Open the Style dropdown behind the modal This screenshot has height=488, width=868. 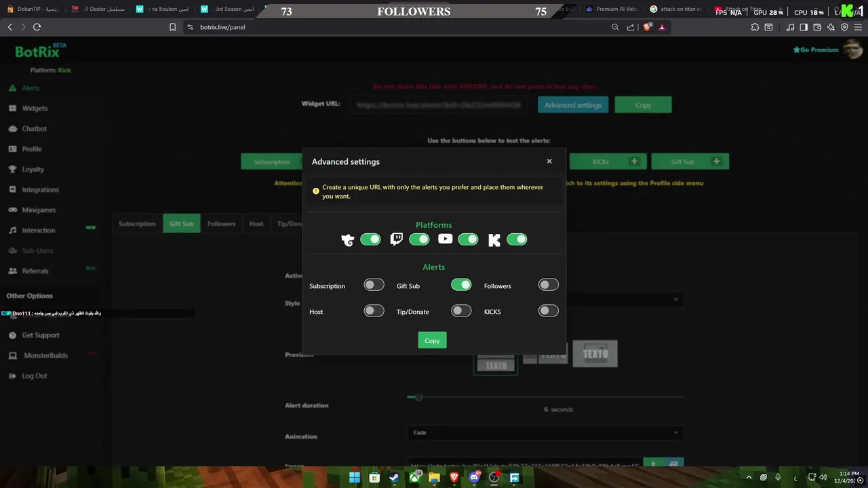point(624,299)
